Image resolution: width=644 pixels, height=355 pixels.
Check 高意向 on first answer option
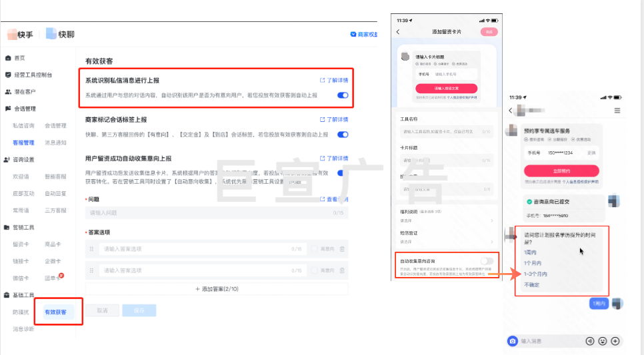tap(314, 248)
